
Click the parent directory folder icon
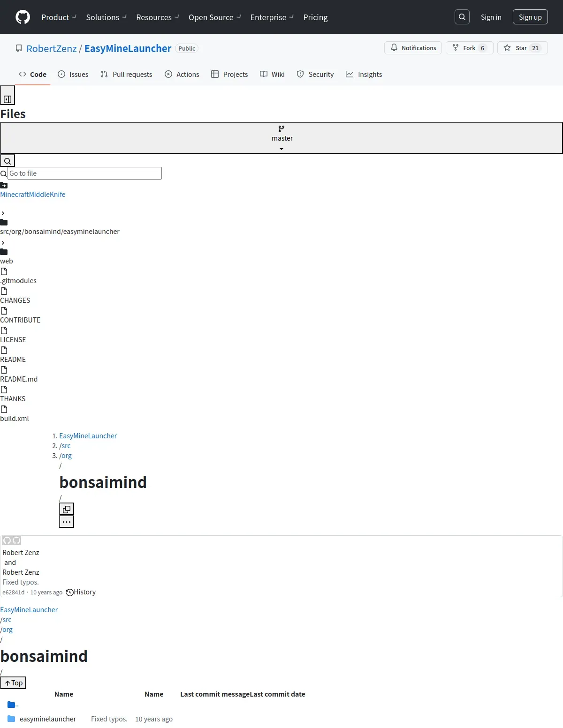pyautogui.click(x=11, y=704)
